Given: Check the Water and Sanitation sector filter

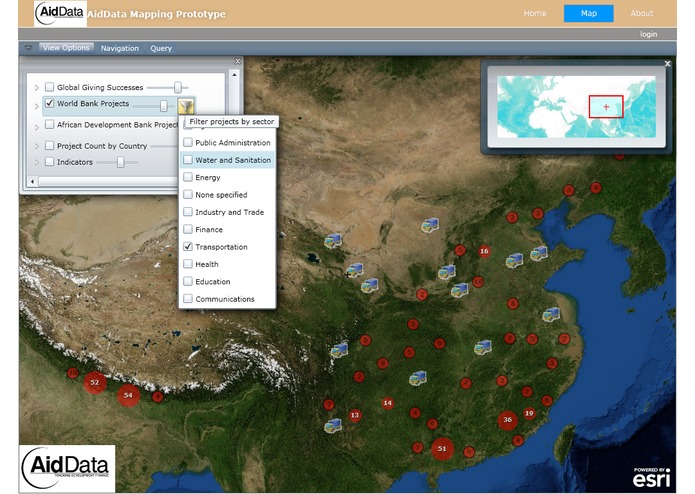Looking at the screenshot, I should pos(188,159).
